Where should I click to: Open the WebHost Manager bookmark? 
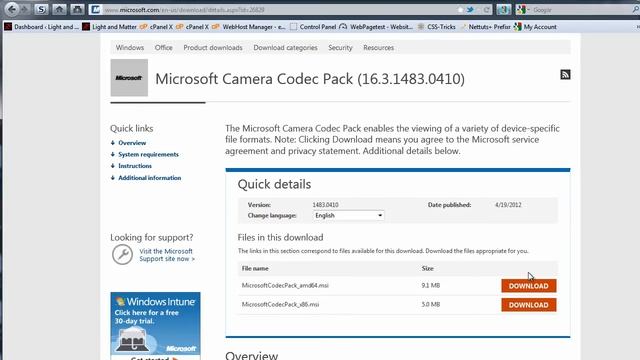249,27
